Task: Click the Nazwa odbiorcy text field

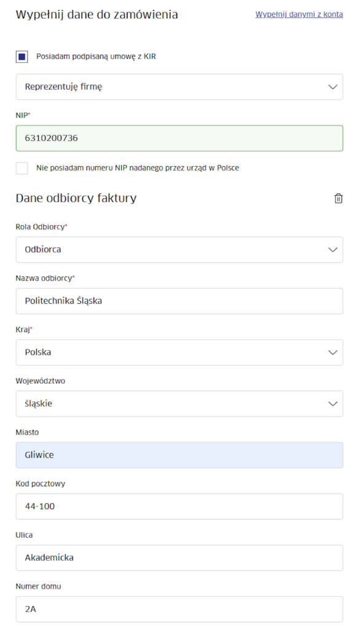Action: [x=179, y=301]
